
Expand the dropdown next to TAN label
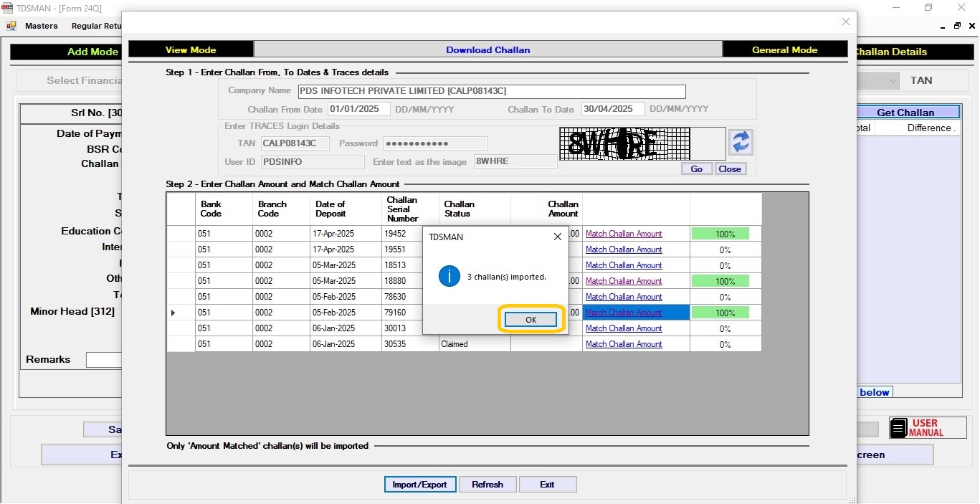pos(893,81)
